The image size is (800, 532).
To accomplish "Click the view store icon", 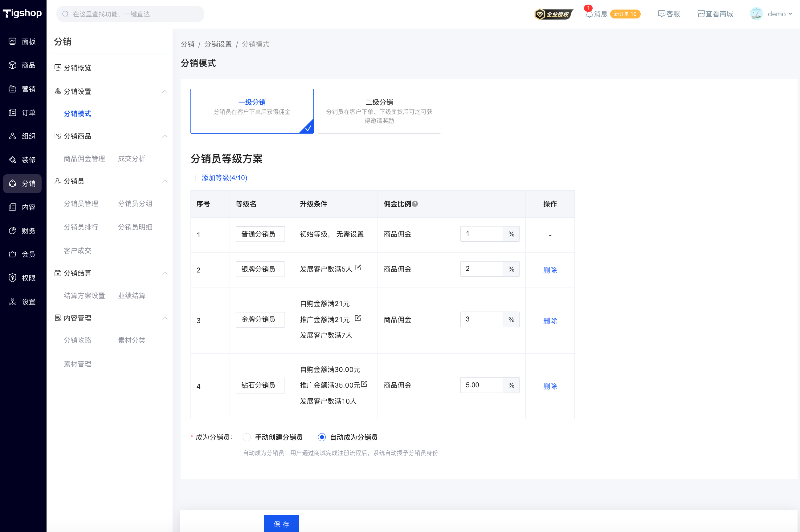I will pyautogui.click(x=701, y=14).
